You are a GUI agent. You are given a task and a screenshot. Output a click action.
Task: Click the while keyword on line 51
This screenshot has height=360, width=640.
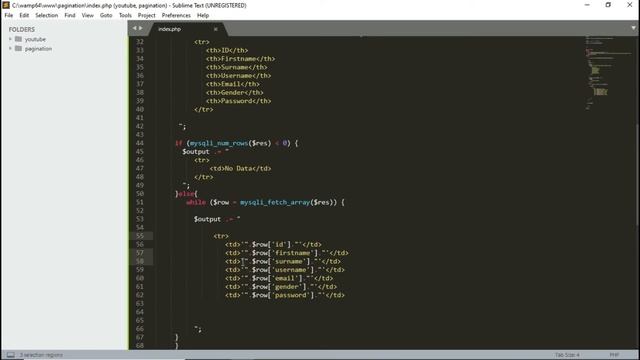(196, 202)
